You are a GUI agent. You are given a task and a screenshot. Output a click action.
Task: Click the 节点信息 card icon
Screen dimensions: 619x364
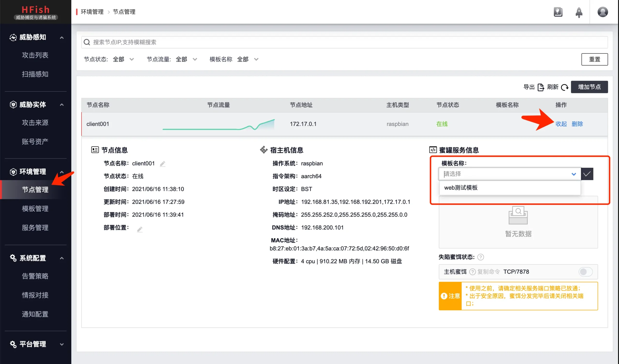pyautogui.click(x=95, y=150)
